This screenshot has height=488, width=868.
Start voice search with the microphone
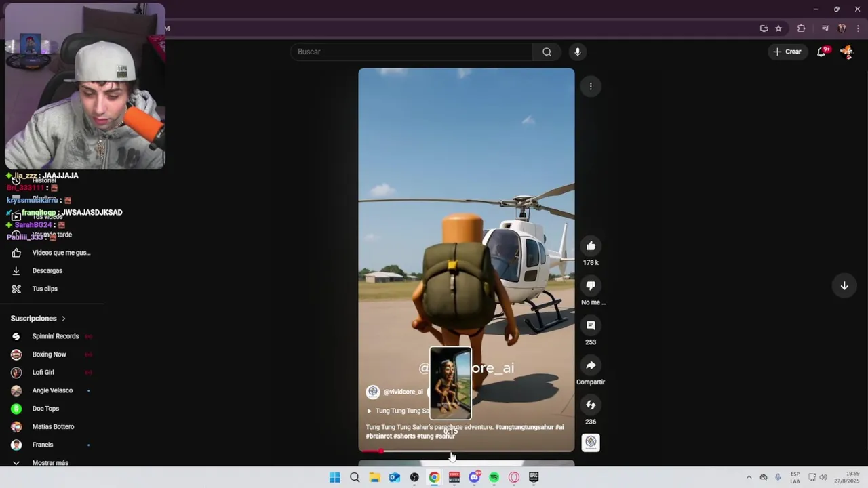(x=577, y=52)
